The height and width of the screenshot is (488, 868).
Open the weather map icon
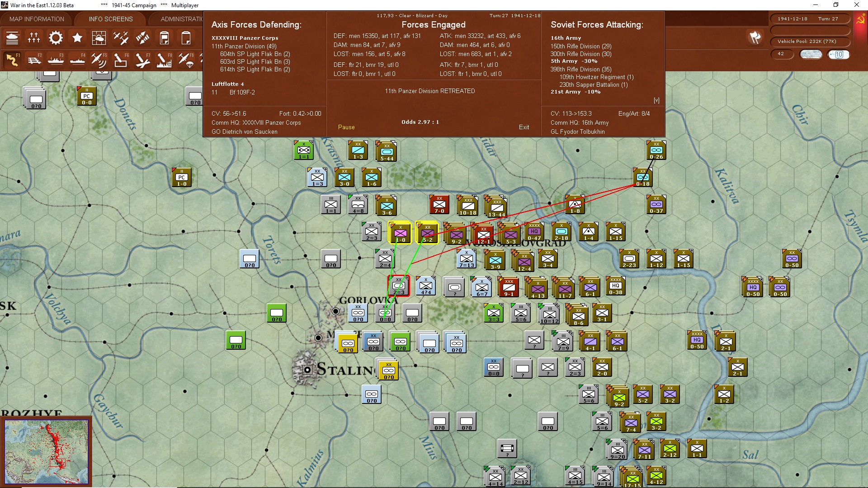(x=99, y=38)
